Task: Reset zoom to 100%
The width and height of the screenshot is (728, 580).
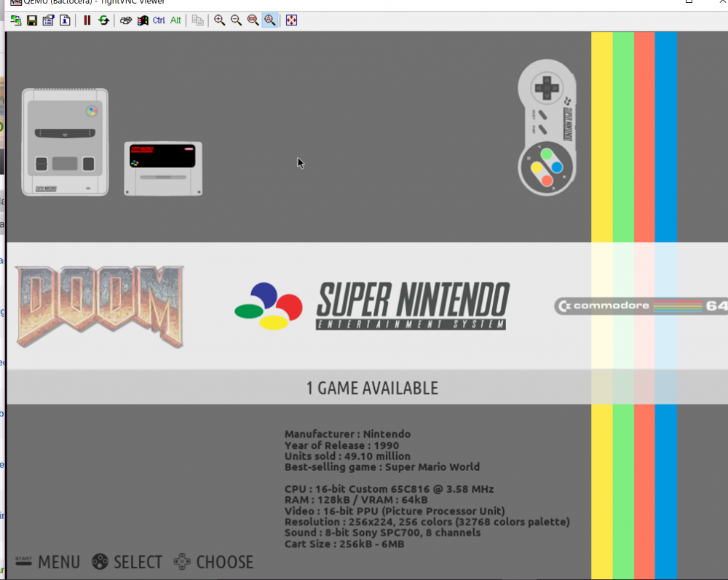Action: coord(253,20)
